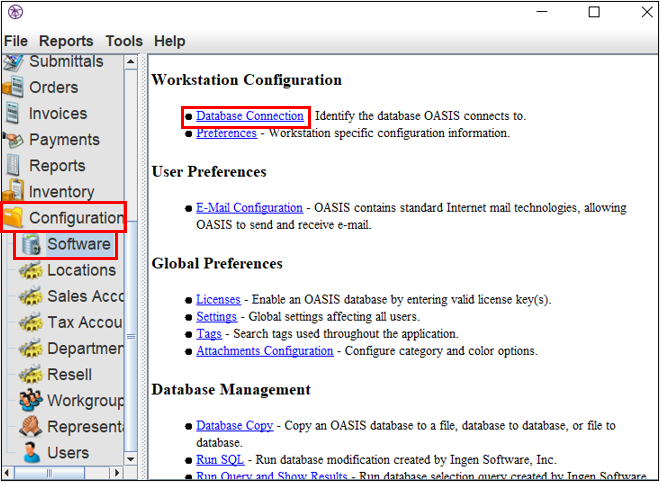Click the sidebar horizontal scroll left arrow
Viewport: 662px width, 484px height.
8,473
